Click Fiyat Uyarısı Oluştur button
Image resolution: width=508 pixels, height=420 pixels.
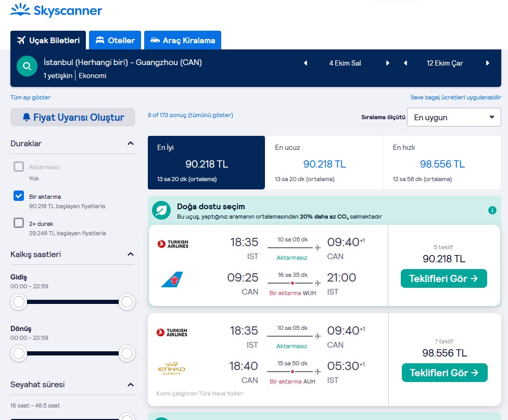point(73,117)
